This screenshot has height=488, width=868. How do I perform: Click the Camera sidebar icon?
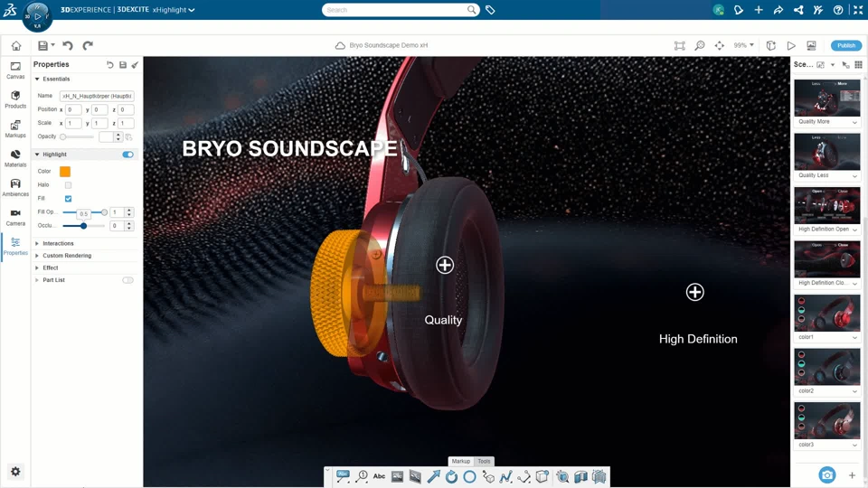pyautogui.click(x=15, y=217)
